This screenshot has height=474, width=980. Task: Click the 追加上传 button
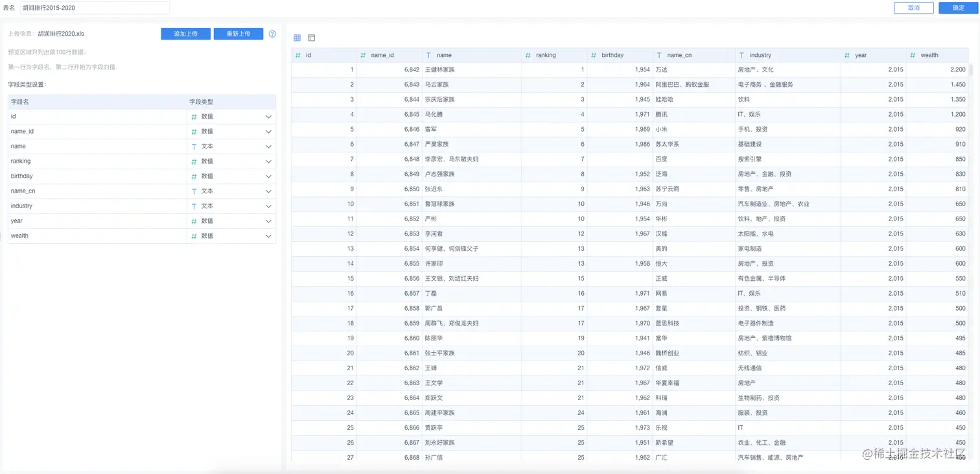[x=185, y=34]
